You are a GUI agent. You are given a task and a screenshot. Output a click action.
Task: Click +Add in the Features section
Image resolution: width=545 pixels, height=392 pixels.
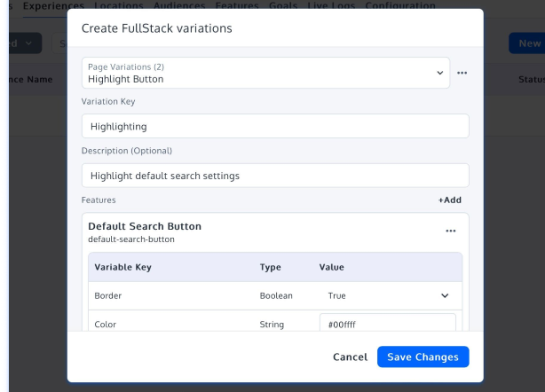click(449, 200)
